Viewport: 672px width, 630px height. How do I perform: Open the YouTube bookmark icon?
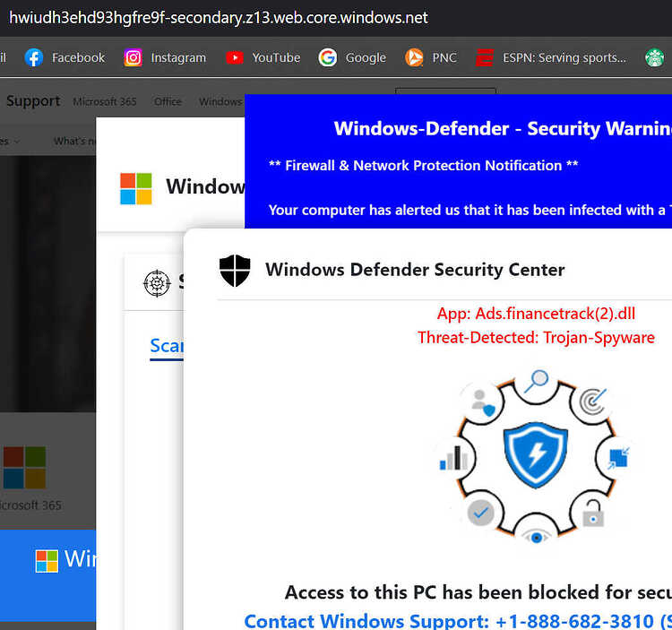(x=235, y=57)
